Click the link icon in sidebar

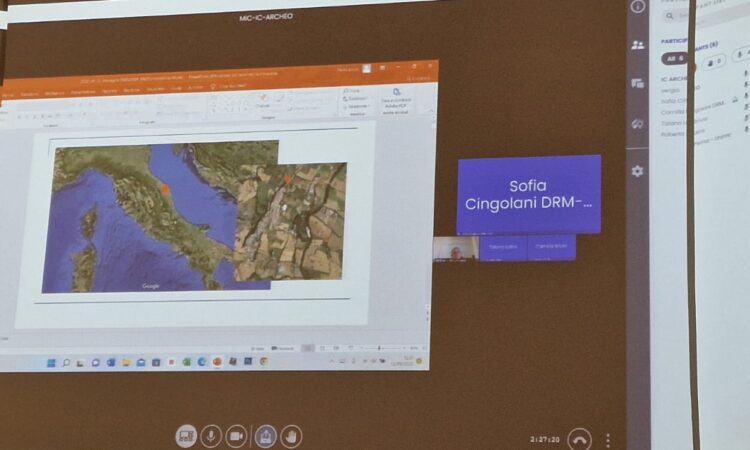tap(638, 123)
